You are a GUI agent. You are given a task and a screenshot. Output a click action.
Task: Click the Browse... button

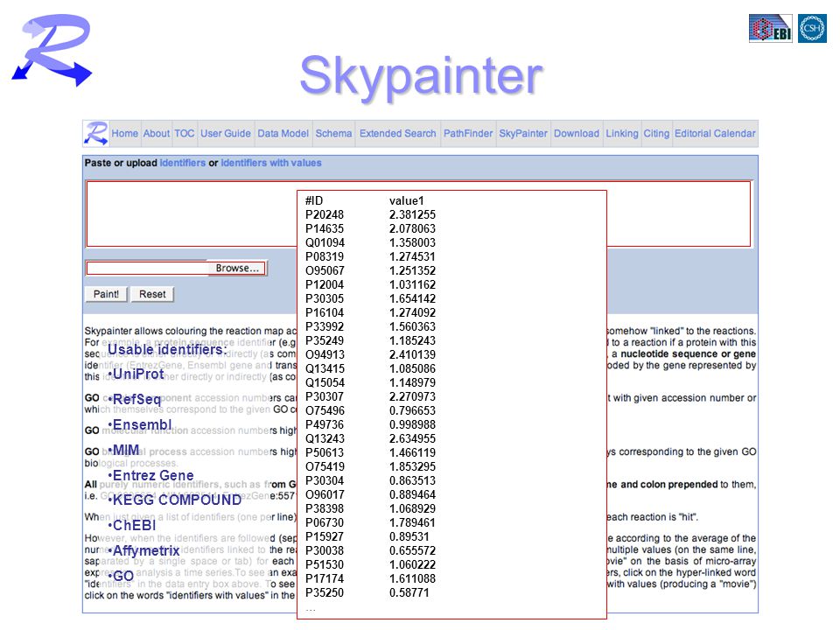[237, 268]
